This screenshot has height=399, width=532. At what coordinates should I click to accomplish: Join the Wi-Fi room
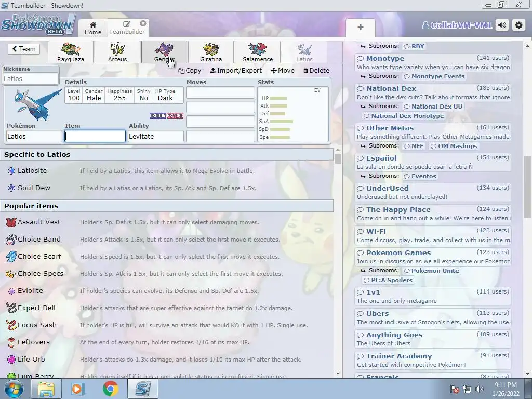(433, 235)
